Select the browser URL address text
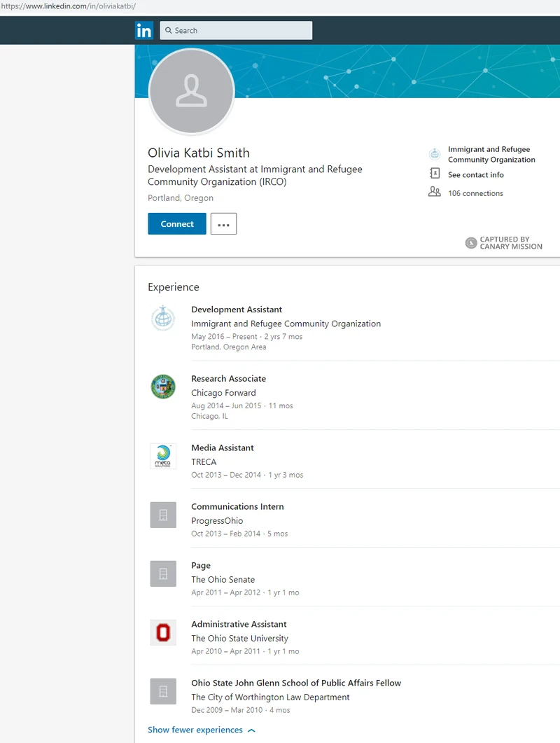560x743 pixels. pyautogui.click(x=68, y=6)
